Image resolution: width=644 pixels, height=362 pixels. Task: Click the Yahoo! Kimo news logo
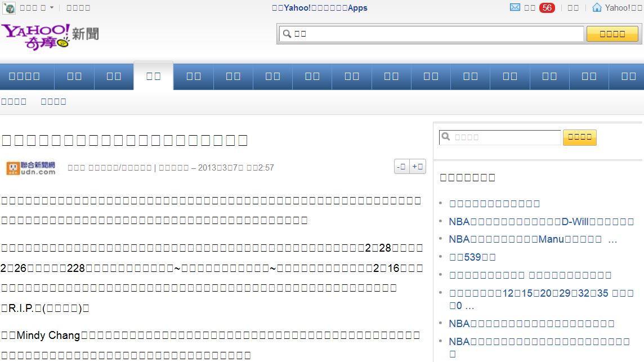50,37
